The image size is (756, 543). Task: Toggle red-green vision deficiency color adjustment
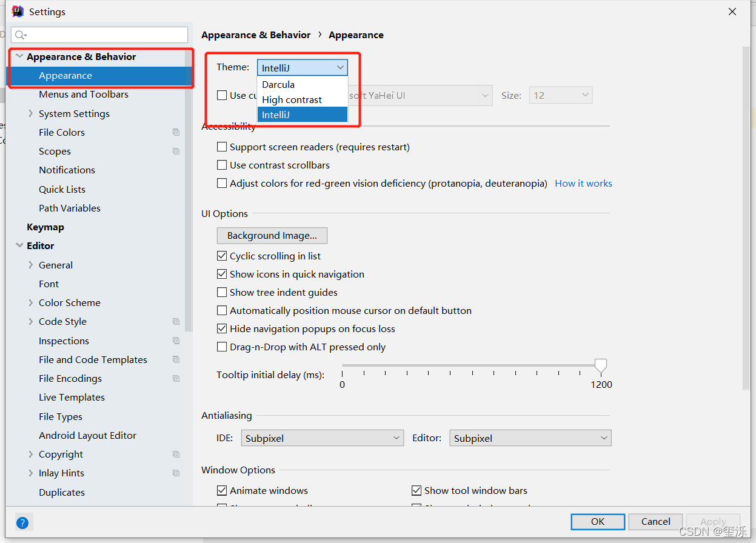pos(222,183)
